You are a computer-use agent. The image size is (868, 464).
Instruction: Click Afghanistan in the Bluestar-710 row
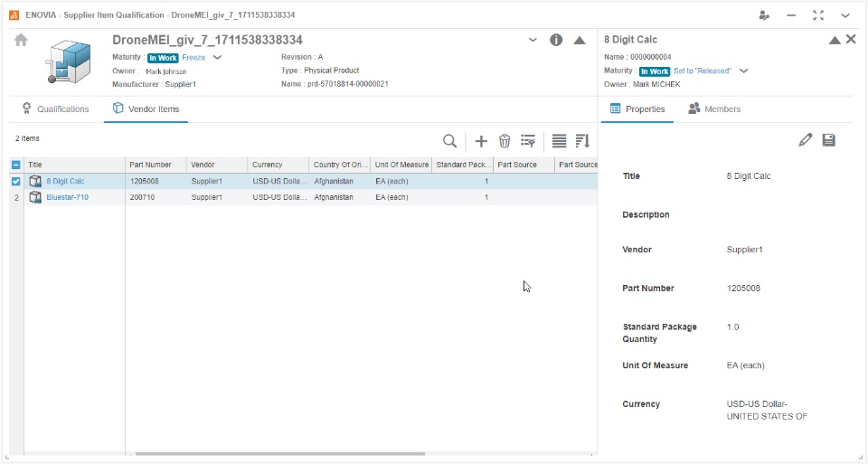pos(334,197)
